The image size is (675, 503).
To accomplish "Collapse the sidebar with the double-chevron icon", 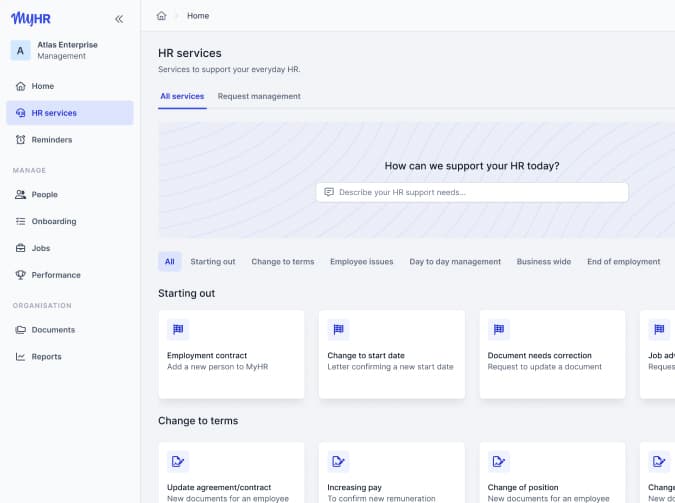I will pos(119,18).
